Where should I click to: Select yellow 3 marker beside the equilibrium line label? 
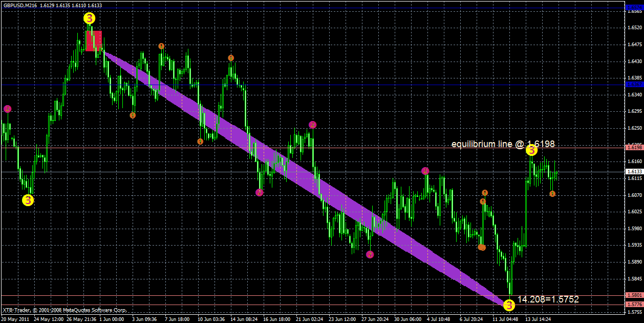[532, 150]
